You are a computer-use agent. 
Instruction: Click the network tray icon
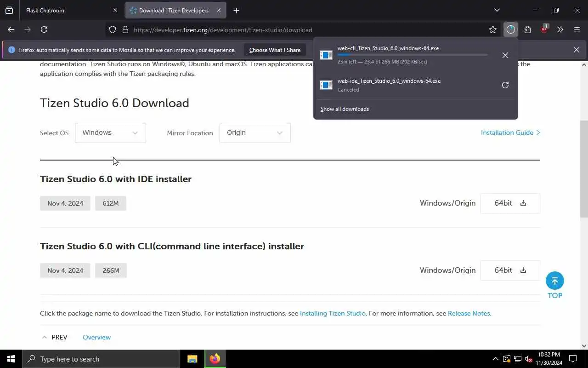point(518,359)
